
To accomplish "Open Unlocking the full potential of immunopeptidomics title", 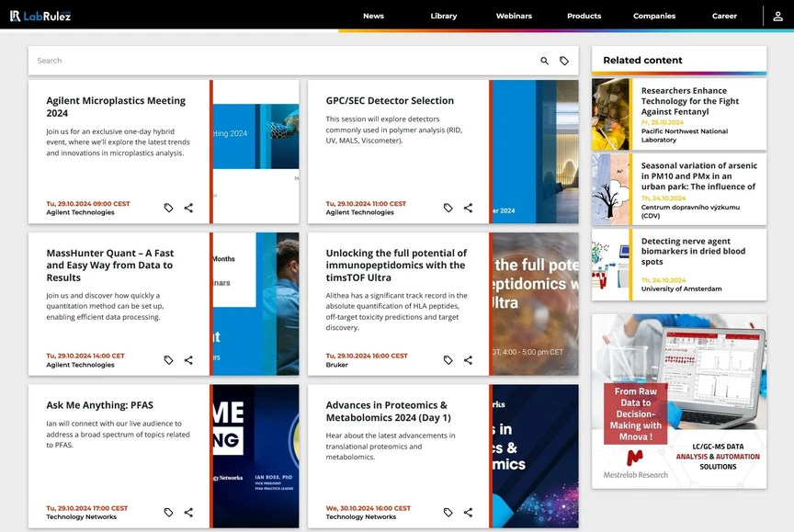I will click(396, 266).
